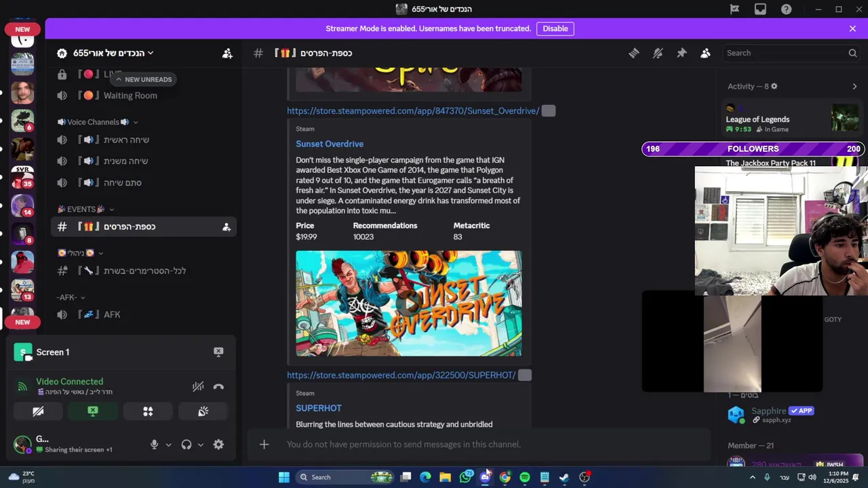Click the invite people icon beside server name
The image size is (868, 488).
point(227,53)
